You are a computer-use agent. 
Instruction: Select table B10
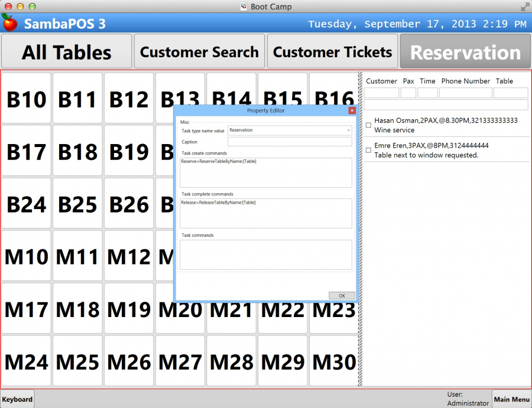26,99
